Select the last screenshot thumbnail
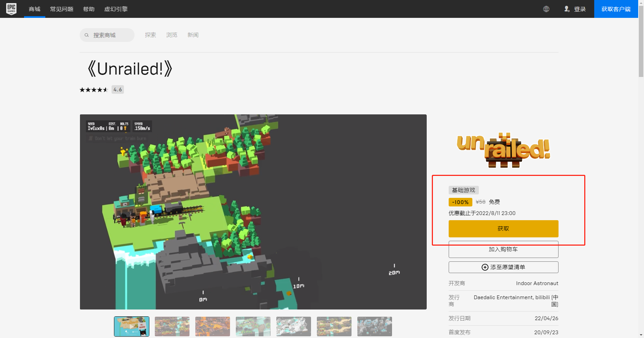644x338 pixels. click(375, 326)
